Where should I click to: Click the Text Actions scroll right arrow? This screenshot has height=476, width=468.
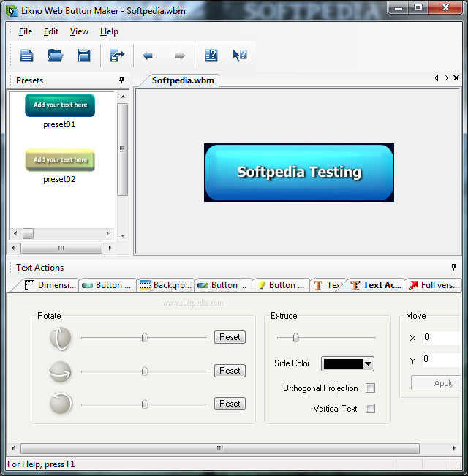pyautogui.click(x=454, y=448)
